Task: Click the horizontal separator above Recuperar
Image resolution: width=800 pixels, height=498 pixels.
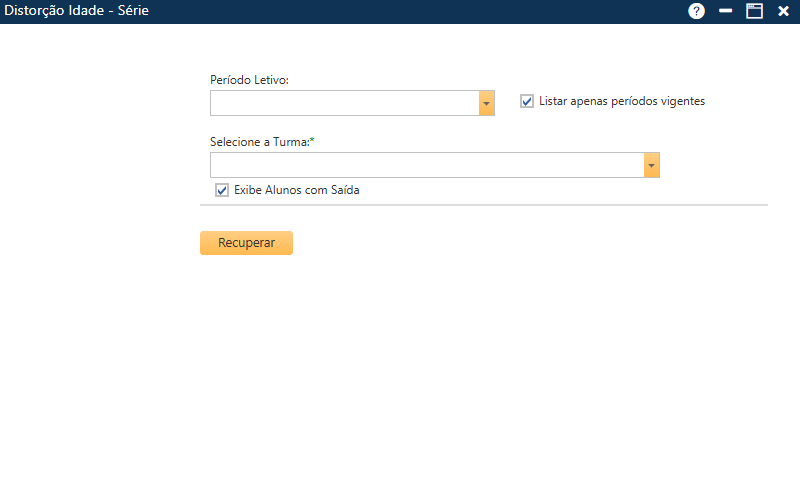Action: [483, 205]
